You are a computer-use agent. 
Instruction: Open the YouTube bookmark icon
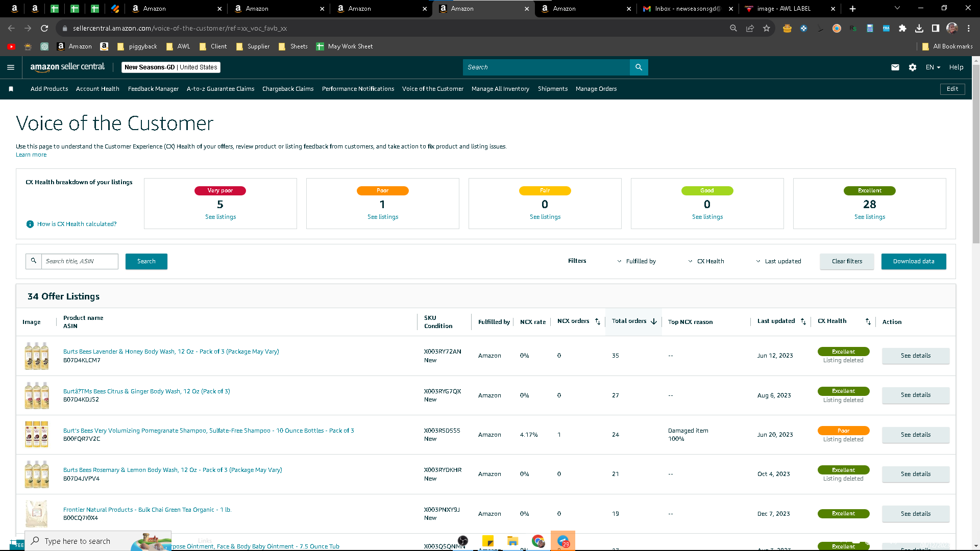11,46
